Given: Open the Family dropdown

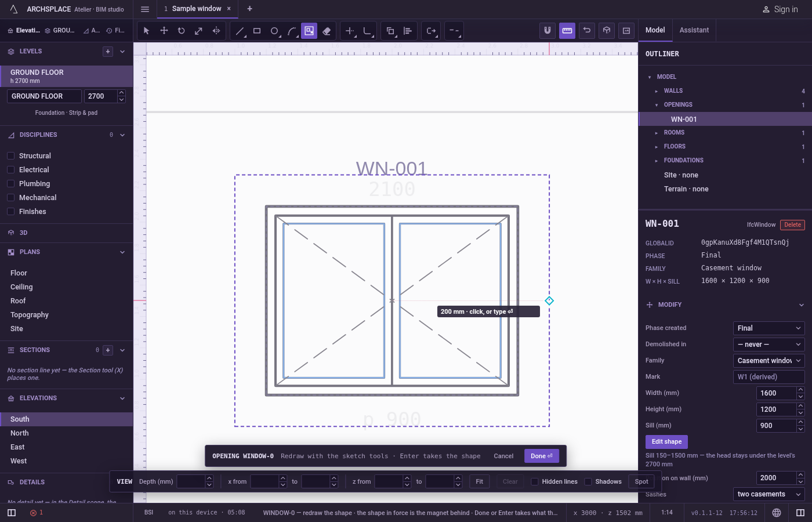Looking at the screenshot, I should coord(769,361).
